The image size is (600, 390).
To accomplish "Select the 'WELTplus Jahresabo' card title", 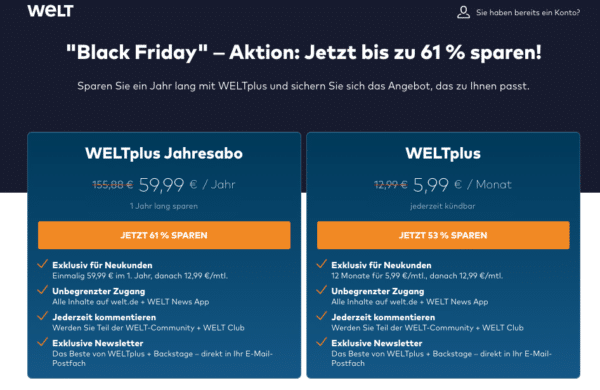I will point(164,153).
